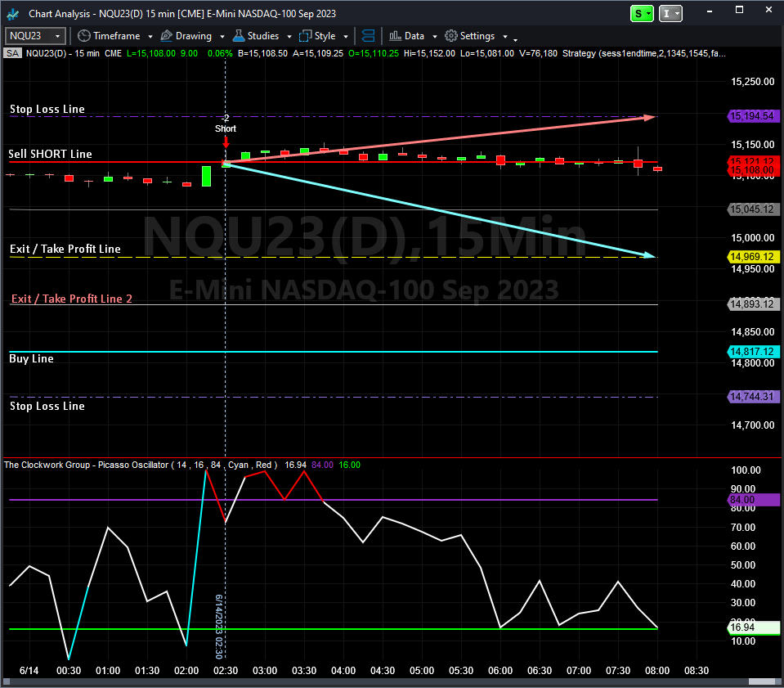
Task: Click the '6/14/2023 02:30' vertical date marker
Action: tap(219, 627)
